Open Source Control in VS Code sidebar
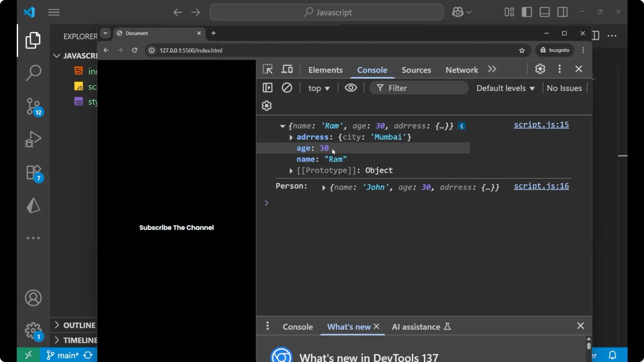The image size is (644, 362). [x=33, y=107]
